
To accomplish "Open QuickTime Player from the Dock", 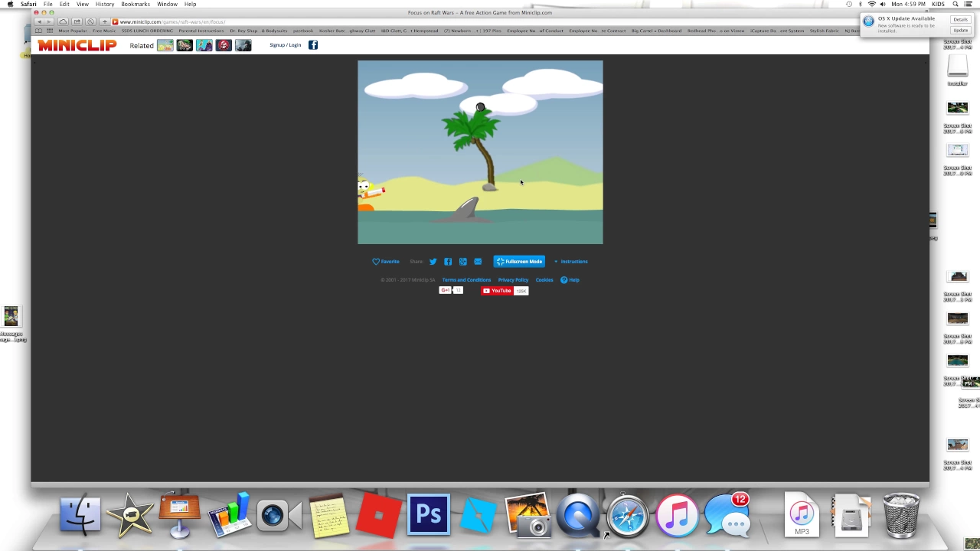I will (x=578, y=514).
